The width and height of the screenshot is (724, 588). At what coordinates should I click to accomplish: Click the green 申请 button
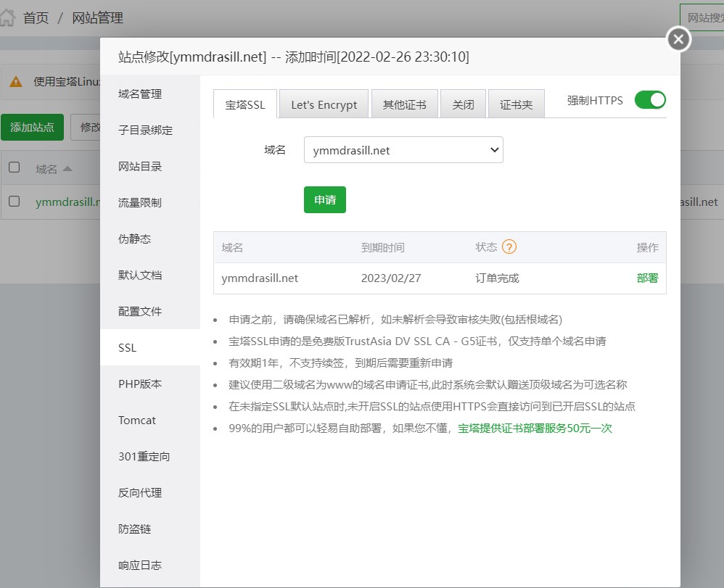click(x=324, y=200)
